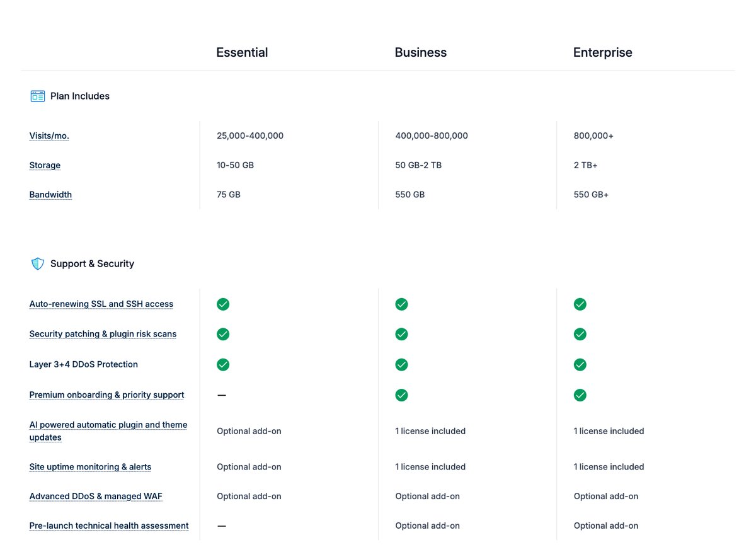This screenshot has width=756, height=547.
Task: Click Enterprise Optional add-on for Pre-launch assessment
Action: [606, 526]
